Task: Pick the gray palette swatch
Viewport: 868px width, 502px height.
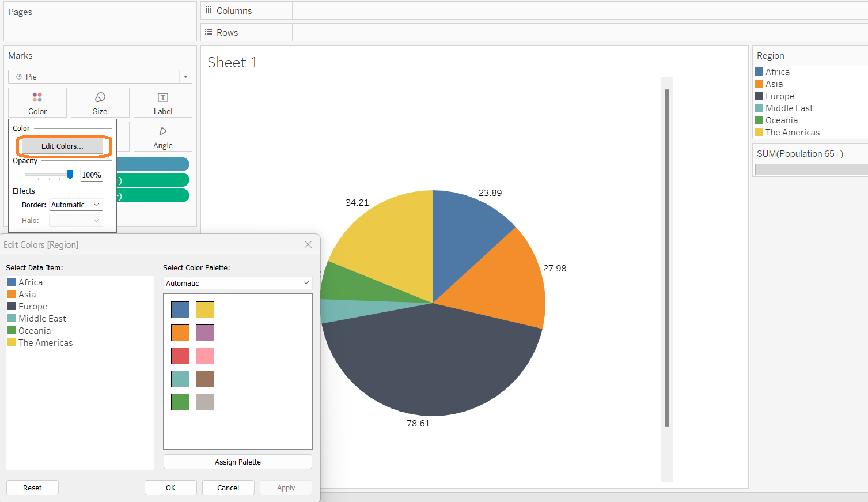Action: [x=205, y=402]
